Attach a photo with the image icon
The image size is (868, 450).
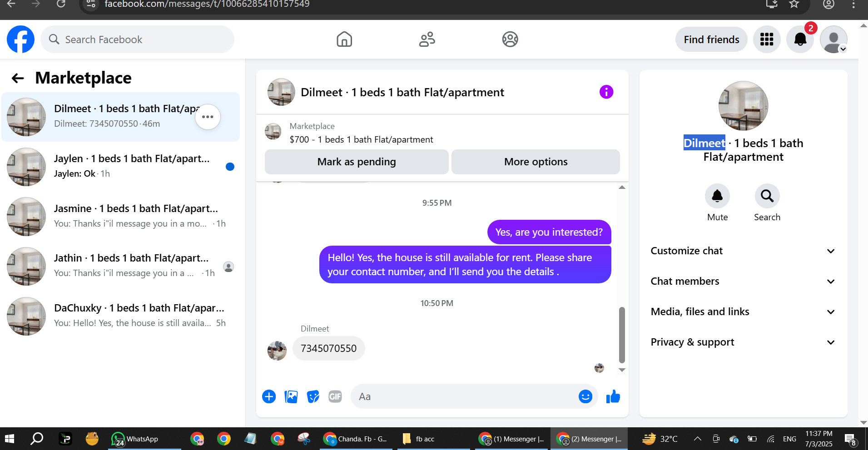[291, 396]
